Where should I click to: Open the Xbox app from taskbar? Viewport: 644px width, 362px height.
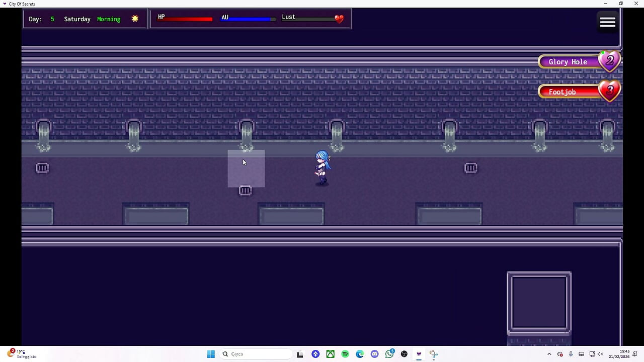330,354
